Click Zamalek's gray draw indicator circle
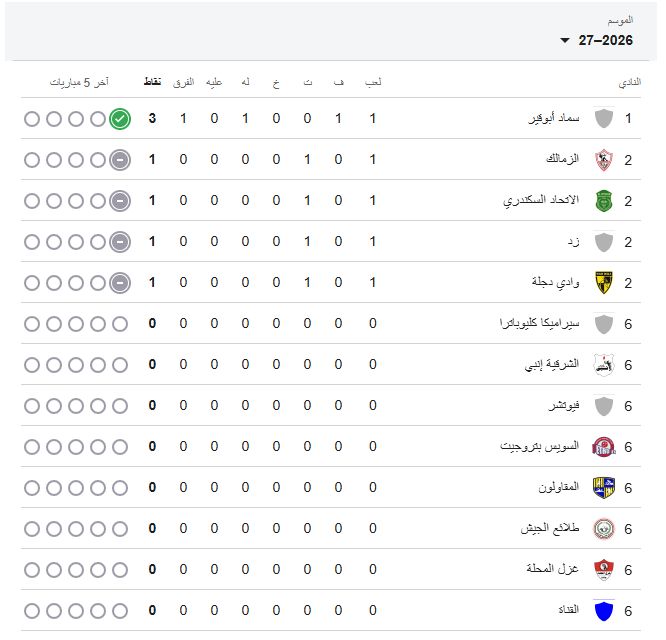This screenshot has width=666, height=640. point(120,160)
